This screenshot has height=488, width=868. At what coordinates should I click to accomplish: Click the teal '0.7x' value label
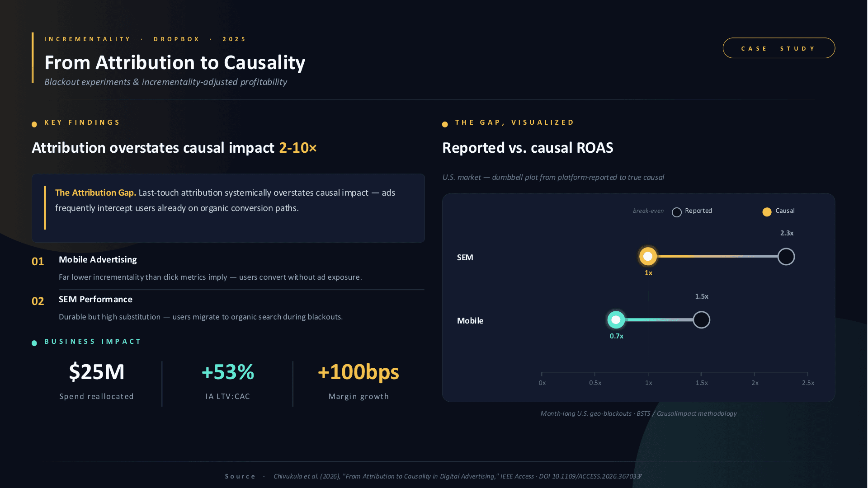click(x=616, y=336)
